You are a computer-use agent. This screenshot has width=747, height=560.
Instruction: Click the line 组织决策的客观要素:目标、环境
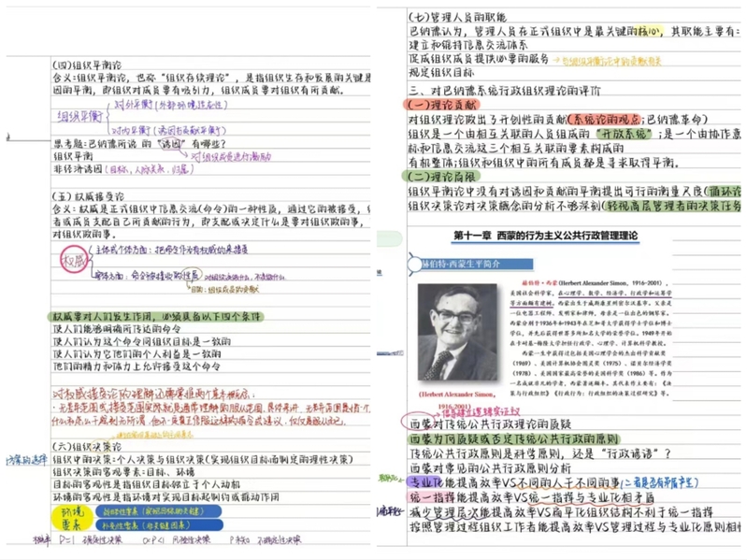[x=123, y=472]
